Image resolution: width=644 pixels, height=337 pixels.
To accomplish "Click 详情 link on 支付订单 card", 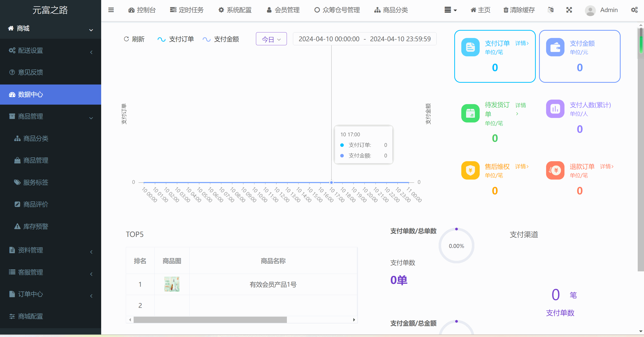I will pyautogui.click(x=522, y=43).
